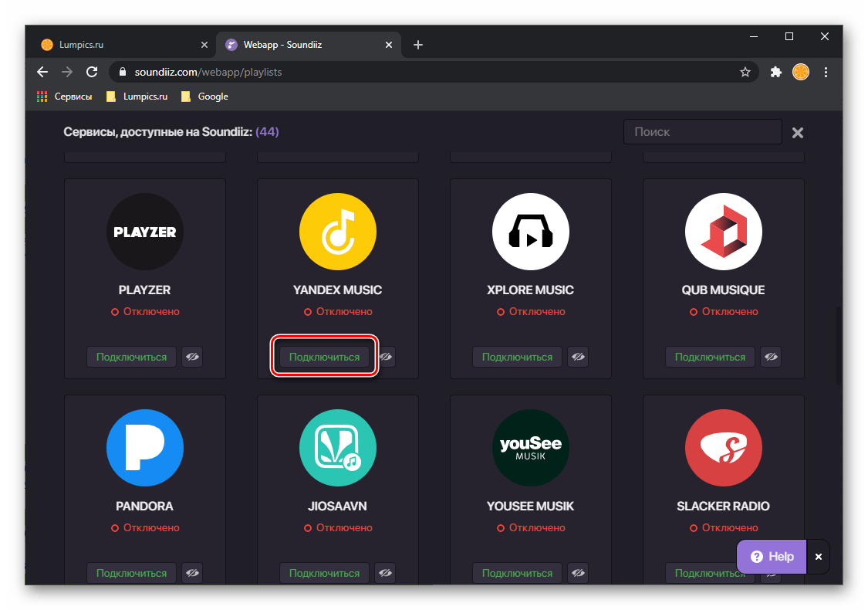
Task: Connect Yandex Music via Подключиться button
Action: (x=324, y=357)
